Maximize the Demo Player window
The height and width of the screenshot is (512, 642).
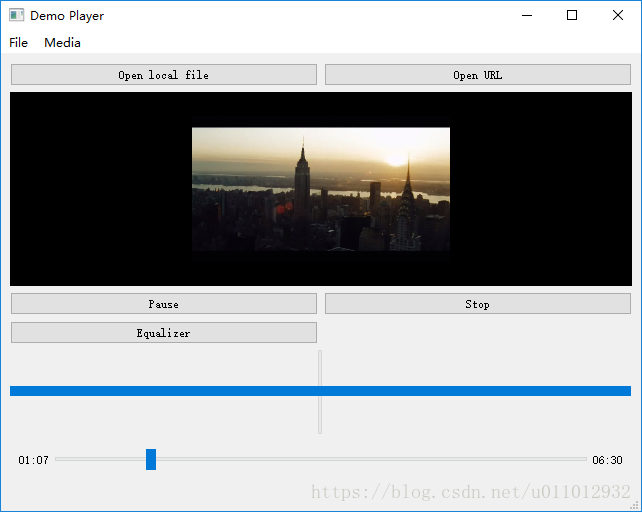click(572, 16)
